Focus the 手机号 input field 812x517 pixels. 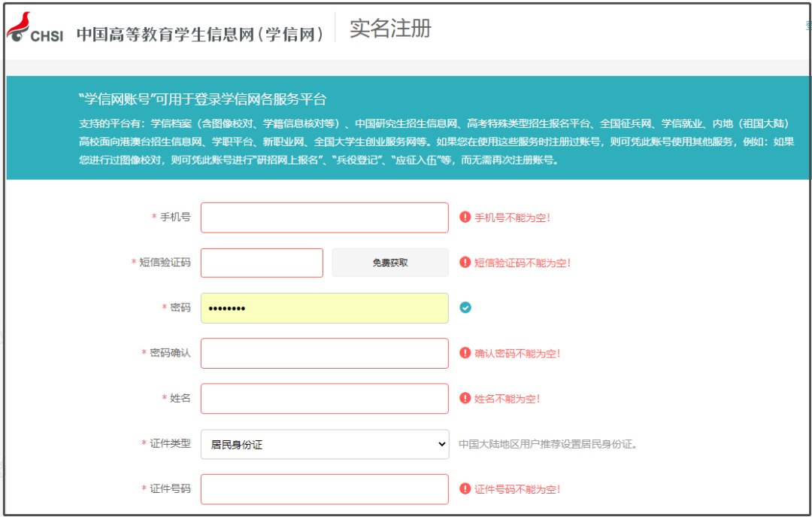(x=324, y=217)
